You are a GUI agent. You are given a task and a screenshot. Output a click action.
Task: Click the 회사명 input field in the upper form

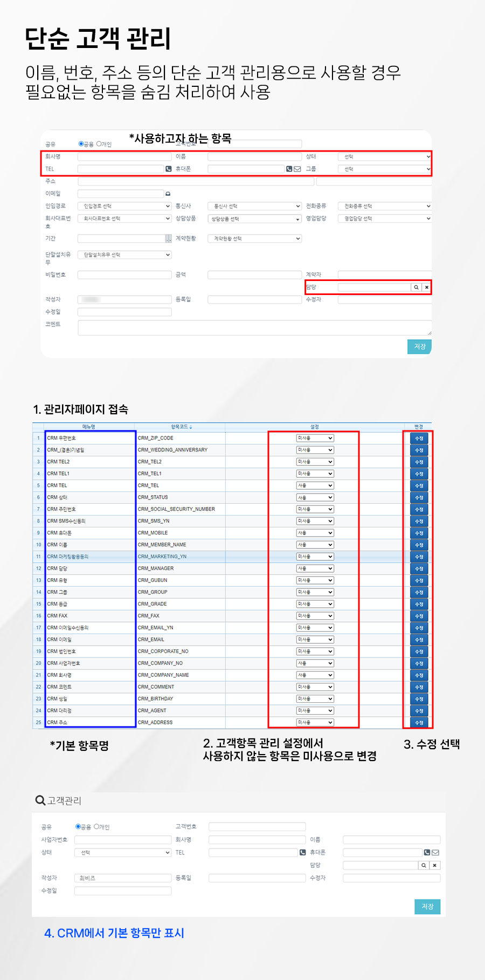click(x=124, y=156)
